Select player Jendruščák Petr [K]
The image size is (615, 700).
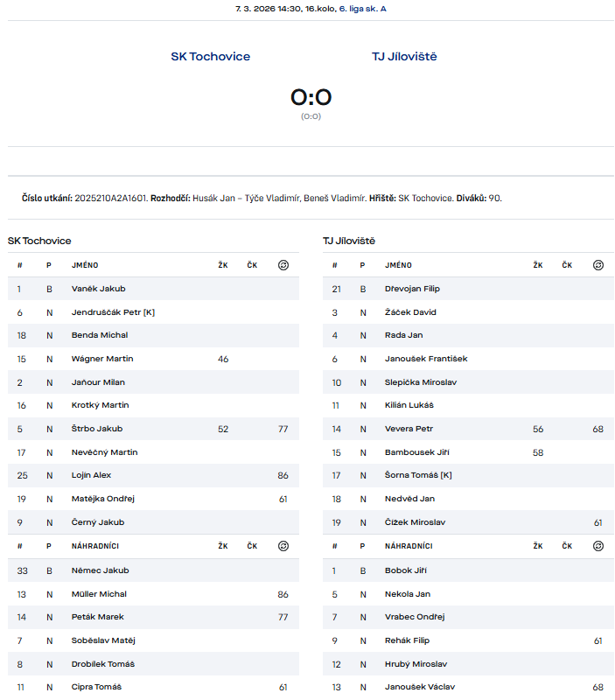coord(113,312)
